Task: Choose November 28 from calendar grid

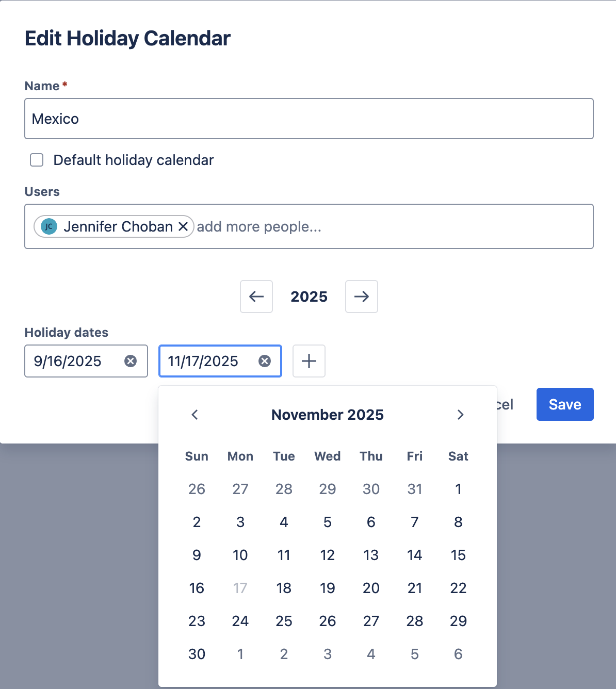Action: click(415, 621)
